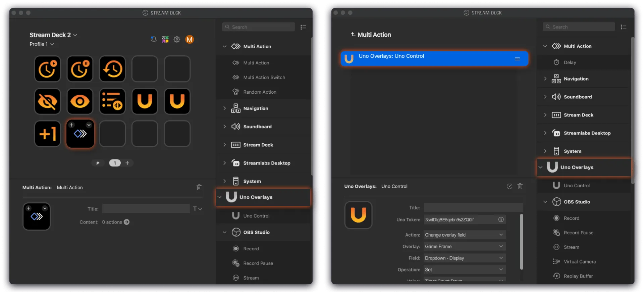Viewport: 644px width, 292px height.
Task: Click the Multi Action key preview thumbnail
Action: 37,216
